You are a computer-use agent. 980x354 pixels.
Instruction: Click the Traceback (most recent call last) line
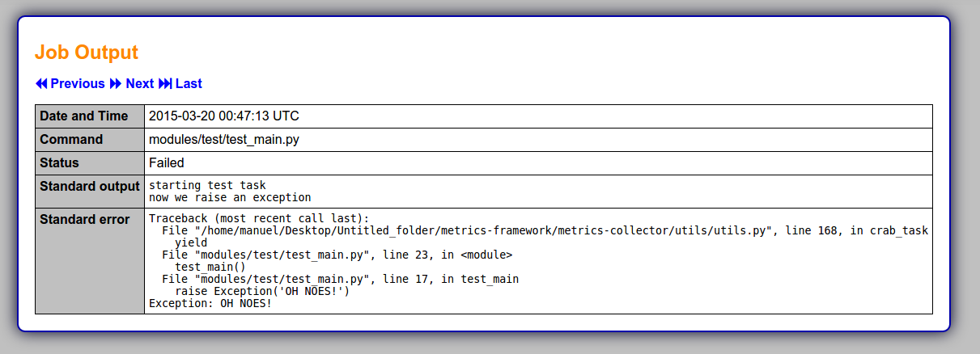259,218
